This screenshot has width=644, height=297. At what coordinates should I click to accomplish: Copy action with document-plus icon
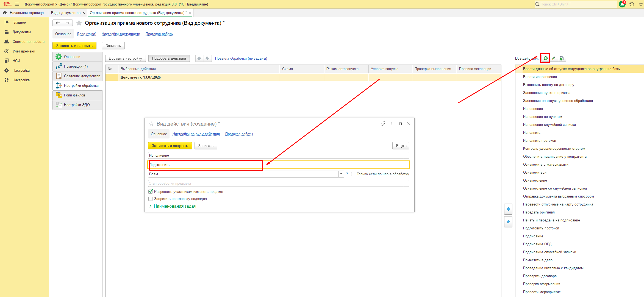coord(562,58)
